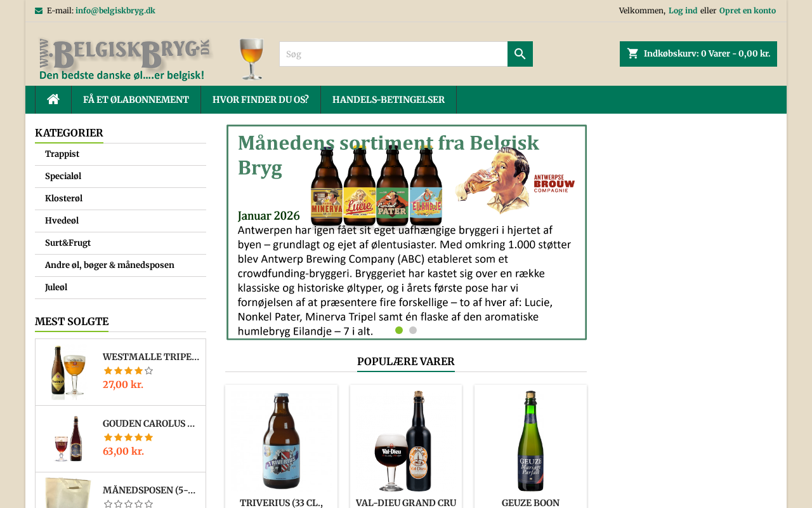Viewport: 812px width, 508px height.
Task: Open the shopping cart icon
Action: tap(632, 53)
